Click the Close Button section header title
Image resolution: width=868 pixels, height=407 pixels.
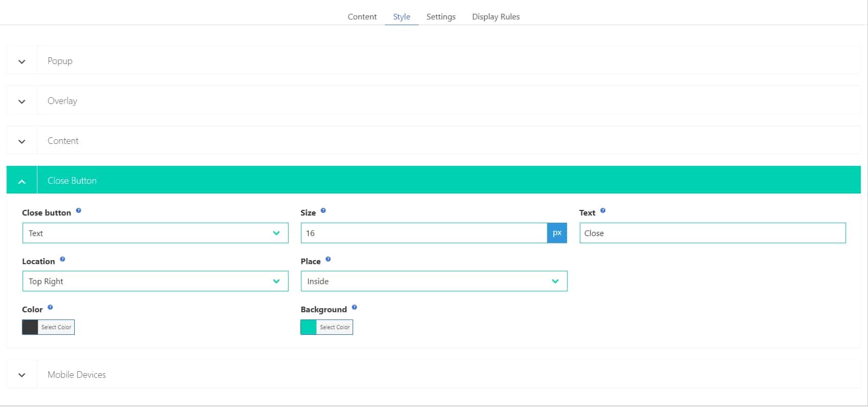pyautogui.click(x=72, y=181)
